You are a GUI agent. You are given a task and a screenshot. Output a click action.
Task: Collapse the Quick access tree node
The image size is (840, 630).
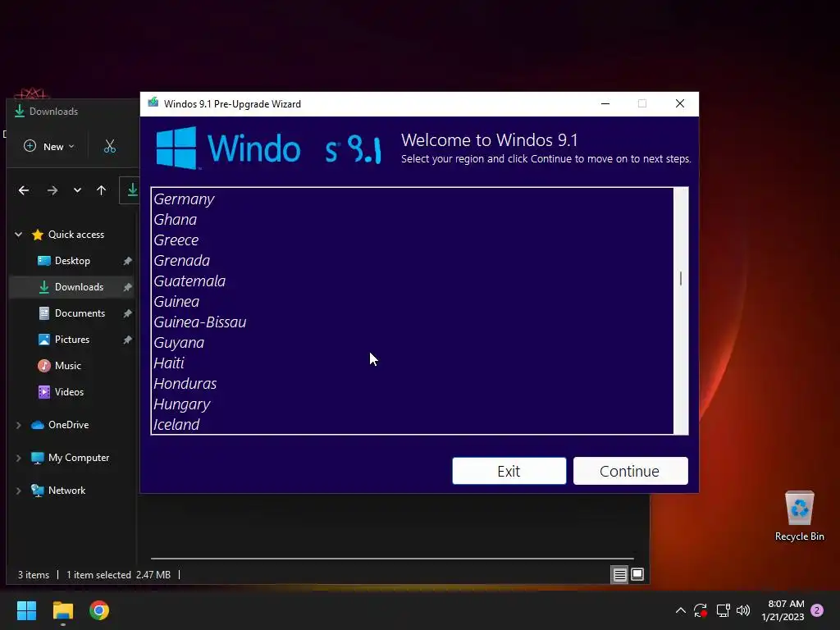pos(19,235)
